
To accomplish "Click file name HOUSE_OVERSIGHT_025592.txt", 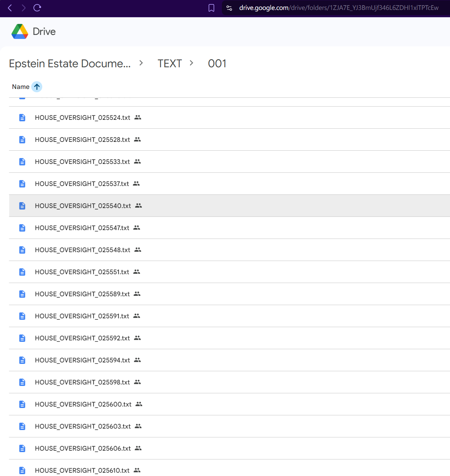I will point(82,338).
